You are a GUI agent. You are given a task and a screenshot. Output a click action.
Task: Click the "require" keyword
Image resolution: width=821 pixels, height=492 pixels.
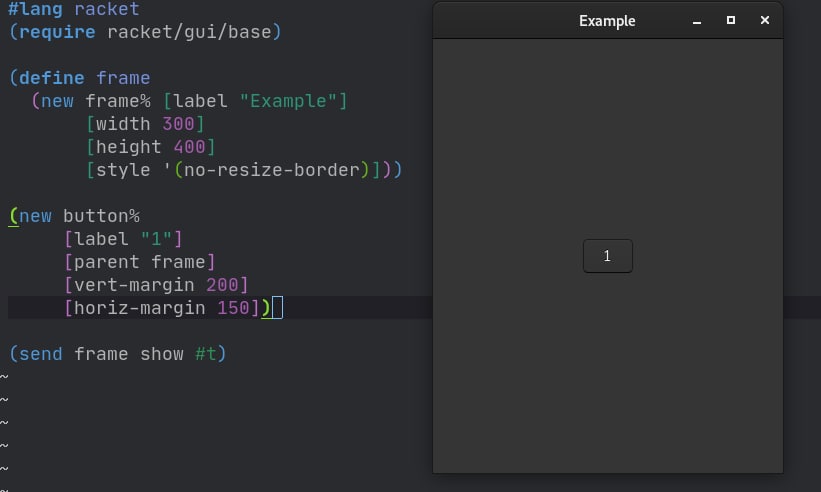pyautogui.click(x=57, y=32)
